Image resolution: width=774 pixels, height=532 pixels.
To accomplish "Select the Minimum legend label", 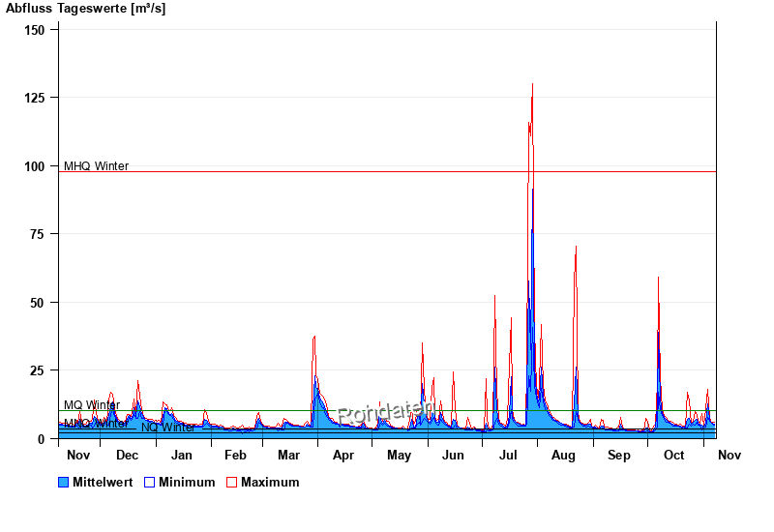I will 187,482.
